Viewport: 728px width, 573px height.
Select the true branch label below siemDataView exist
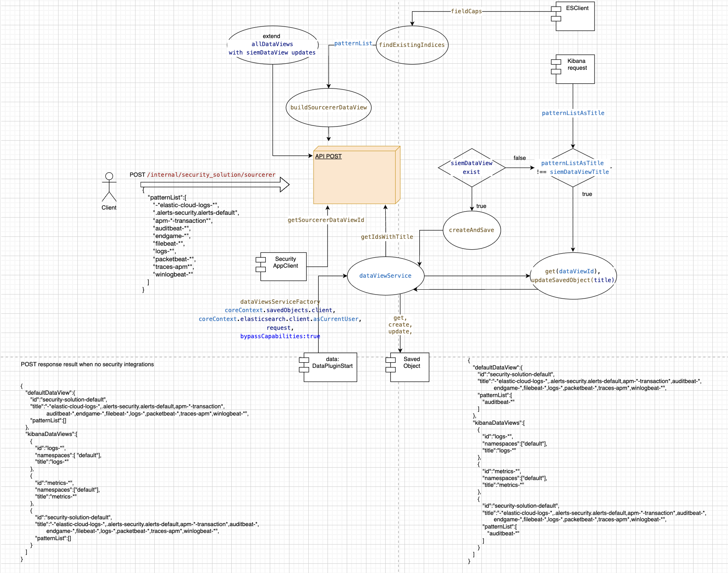(481, 206)
